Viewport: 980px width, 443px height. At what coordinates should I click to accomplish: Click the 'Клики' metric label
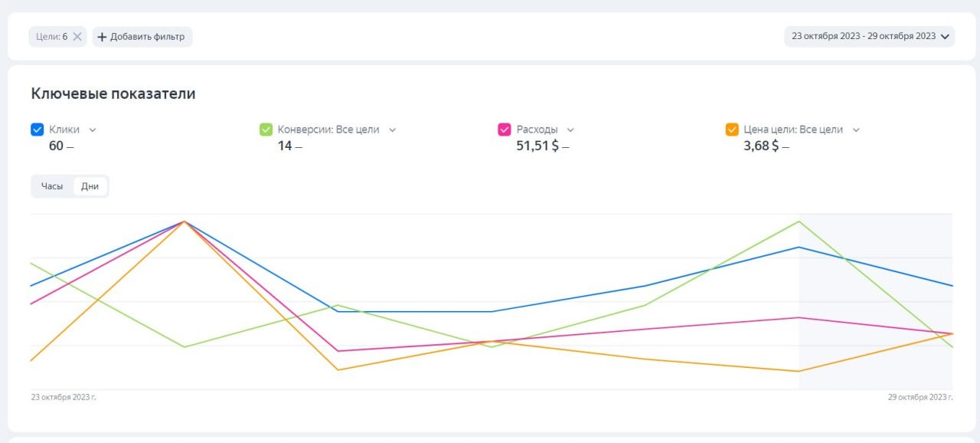(64, 130)
